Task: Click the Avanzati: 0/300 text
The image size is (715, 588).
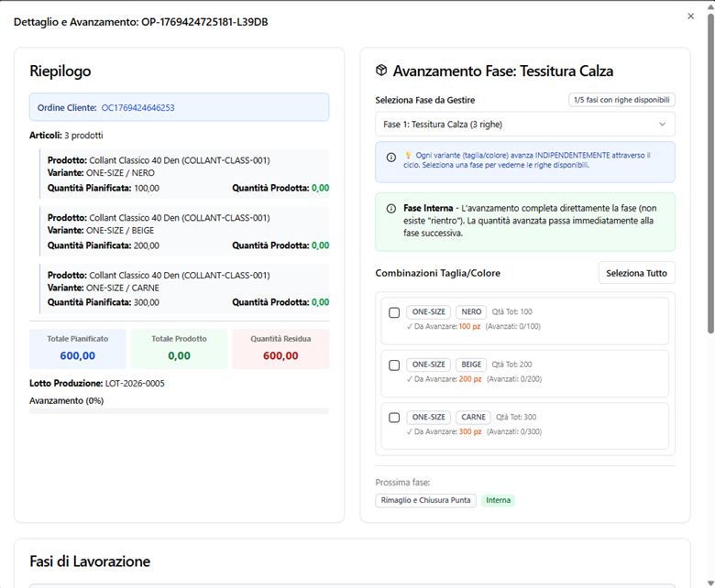Action: click(514, 431)
